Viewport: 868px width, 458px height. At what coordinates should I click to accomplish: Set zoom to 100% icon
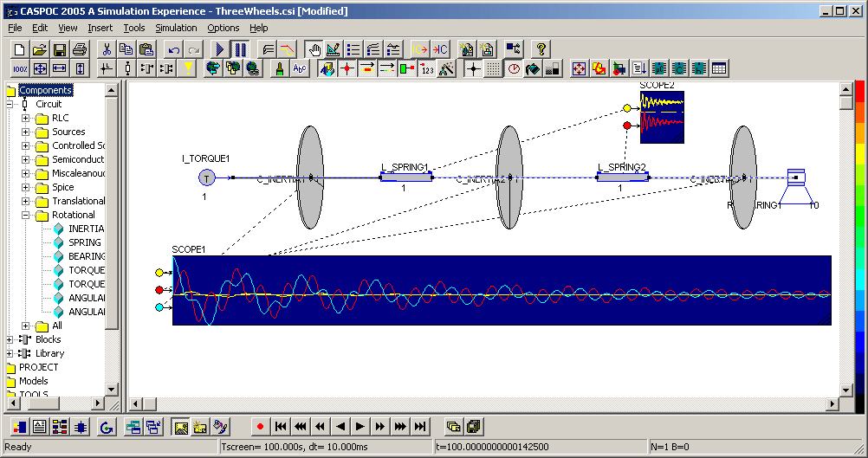pyautogui.click(x=20, y=68)
